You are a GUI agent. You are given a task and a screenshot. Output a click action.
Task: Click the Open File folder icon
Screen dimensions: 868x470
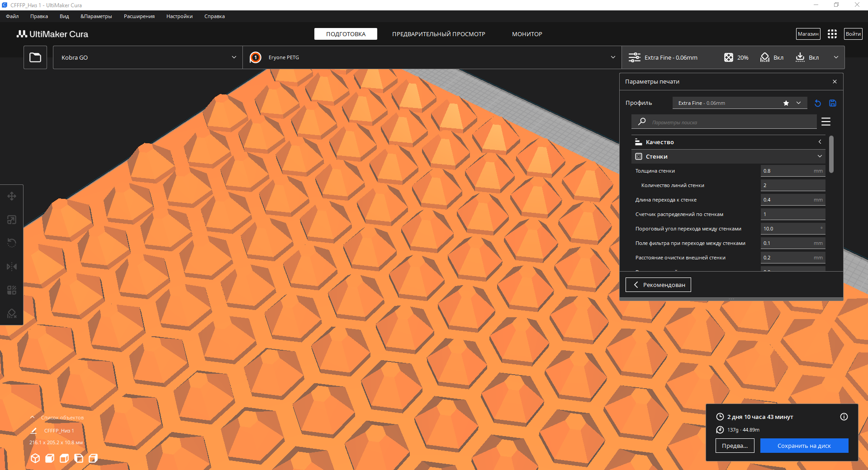point(35,57)
